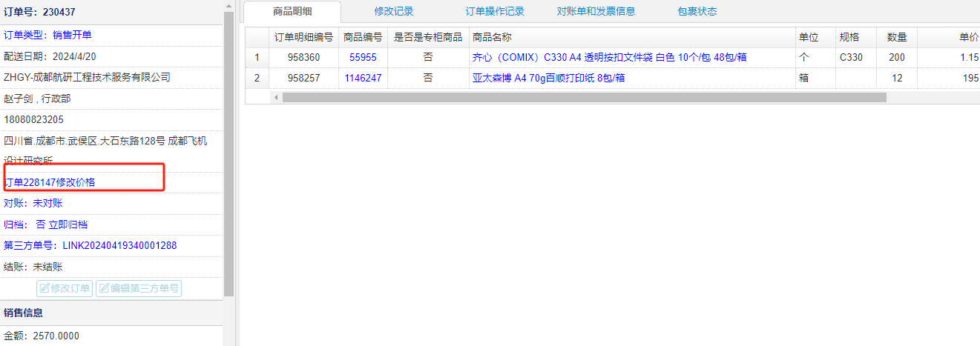
Task: Click 结账: 未结账 status
Action: (33, 267)
